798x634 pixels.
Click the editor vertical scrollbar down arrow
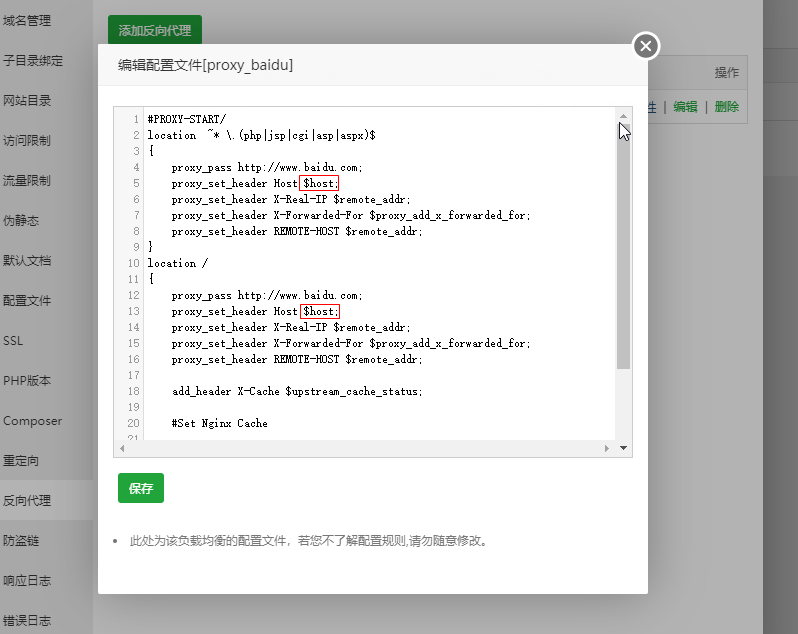623,448
